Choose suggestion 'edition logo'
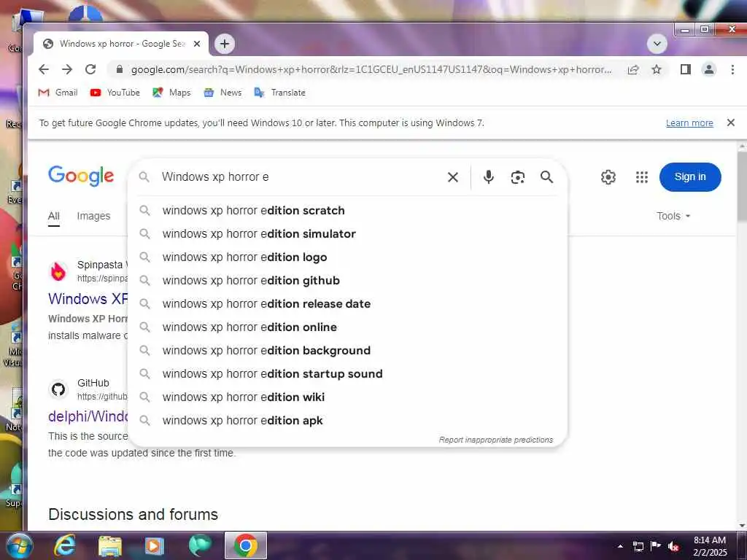Screen dimensions: 747x560 (348, 257)
